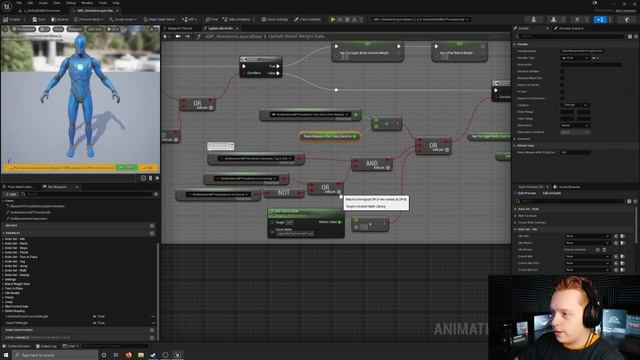Add new variable with Variables plus icon

(x=152, y=233)
